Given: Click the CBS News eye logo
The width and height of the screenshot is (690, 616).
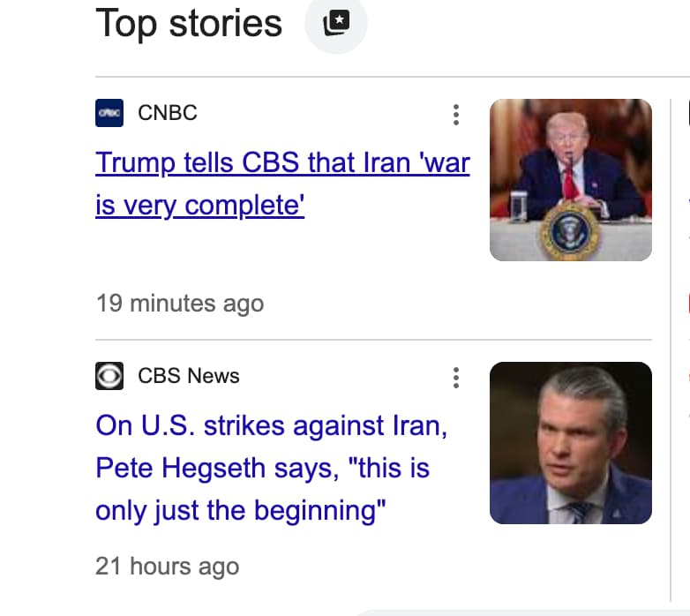Looking at the screenshot, I should click(x=109, y=376).
